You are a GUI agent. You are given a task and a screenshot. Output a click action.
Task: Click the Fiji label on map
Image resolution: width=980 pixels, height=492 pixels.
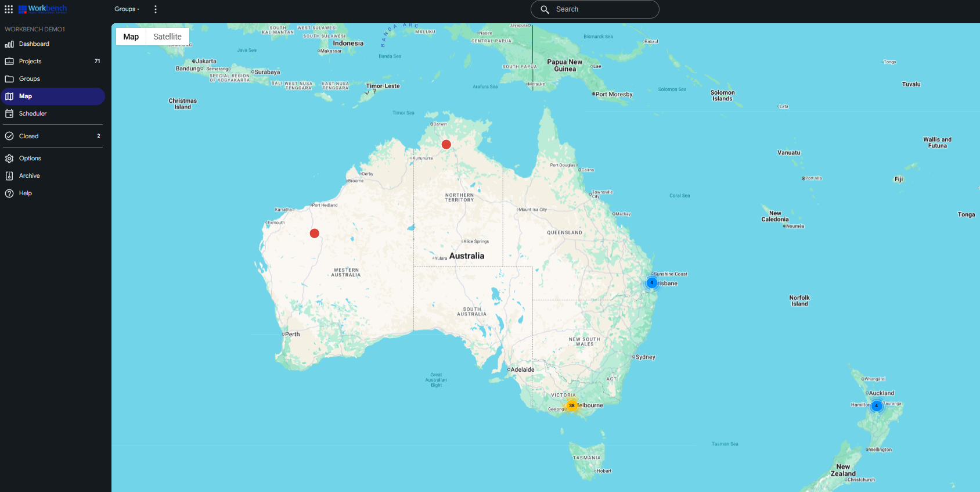tap(899, 179)
